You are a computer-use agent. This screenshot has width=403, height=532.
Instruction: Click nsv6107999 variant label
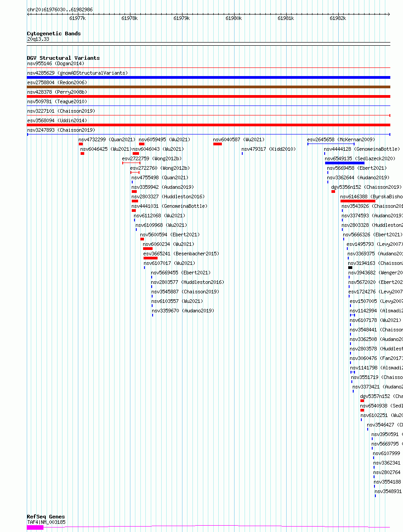[386, 453]
